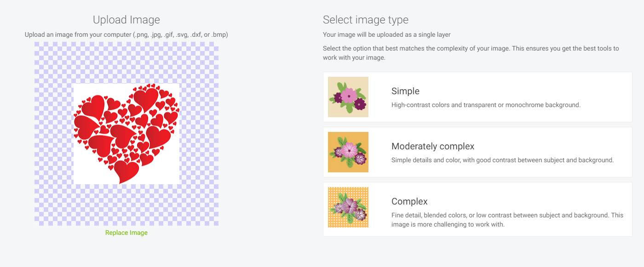Click the supported file formats instruction text
The width and height of the screenshot is (644, 267).
(x=126, y=34)
